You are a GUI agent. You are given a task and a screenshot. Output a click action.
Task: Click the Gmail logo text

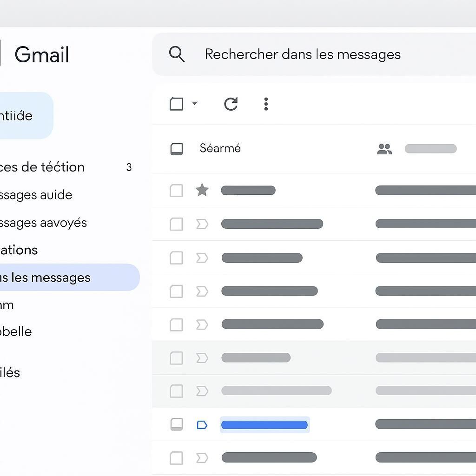pyautogui.click(x=42, y=55)
